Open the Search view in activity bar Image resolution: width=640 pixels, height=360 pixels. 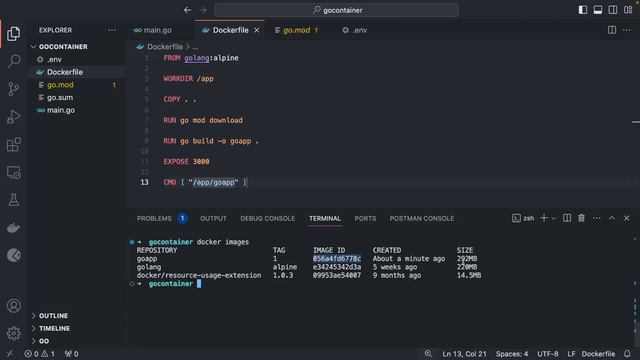[x=13, y=61]
